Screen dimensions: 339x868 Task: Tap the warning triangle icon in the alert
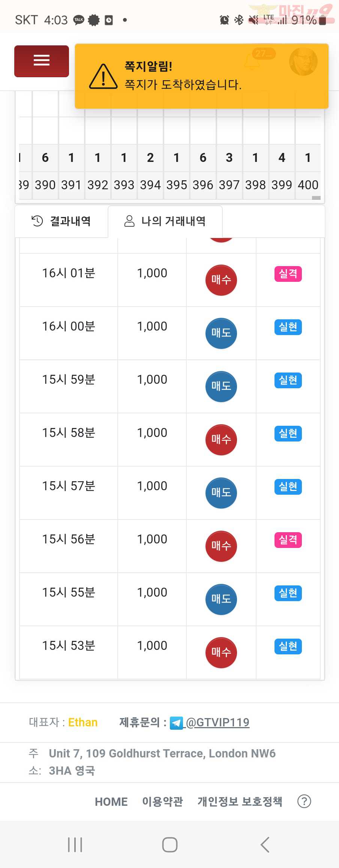click(103, 76)
